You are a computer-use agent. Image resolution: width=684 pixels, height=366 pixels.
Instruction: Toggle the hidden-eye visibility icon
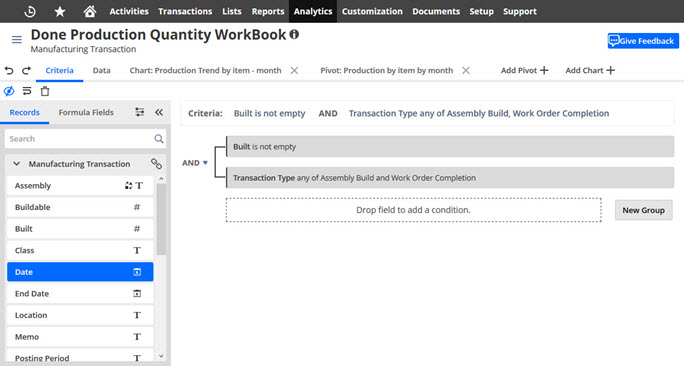(9, 91)
